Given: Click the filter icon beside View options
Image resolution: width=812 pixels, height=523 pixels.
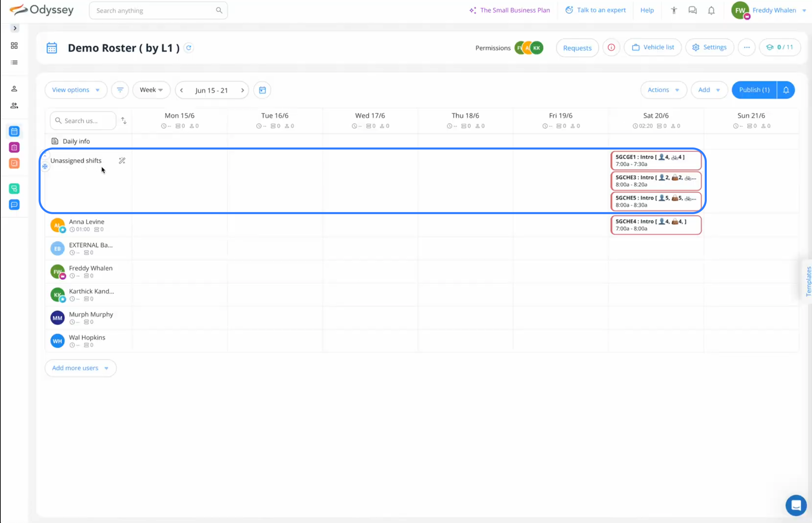Looking at the screenshot, I should pyautogui.click(x=120, y=90).
